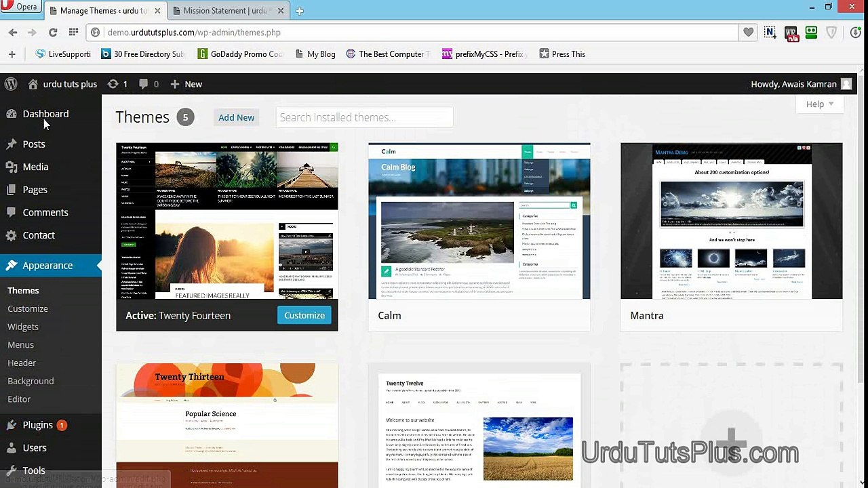Click the N extension icon in toolbar
This screenshot has width=868, height=488.
(x=770, y=33)
